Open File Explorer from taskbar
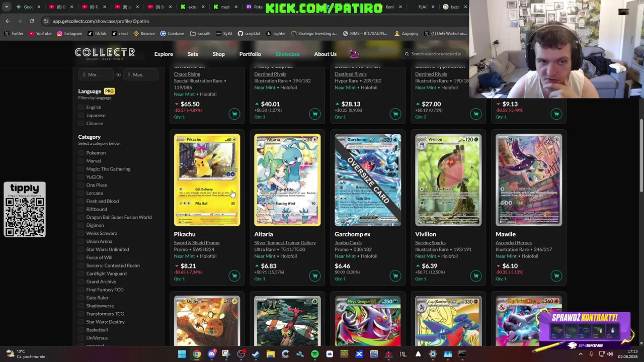Screen dimensions: 644x362 coord(270,354)
